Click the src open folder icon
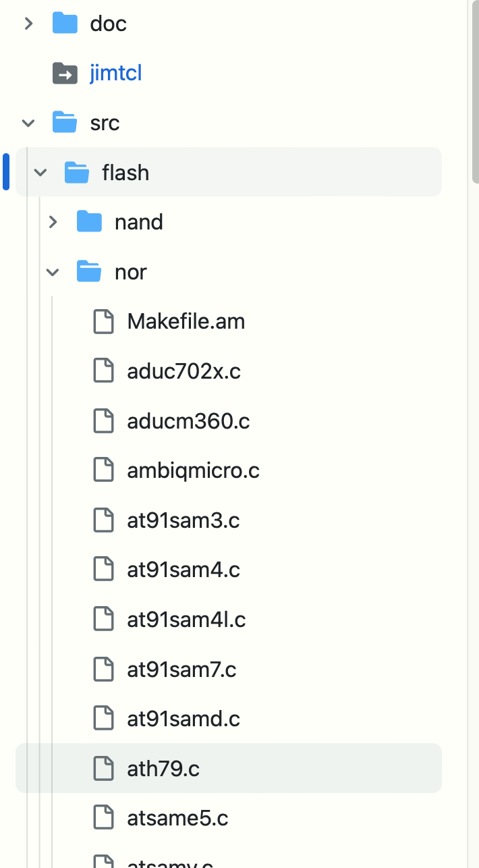The image size is (479, 868). click(65, 123)
